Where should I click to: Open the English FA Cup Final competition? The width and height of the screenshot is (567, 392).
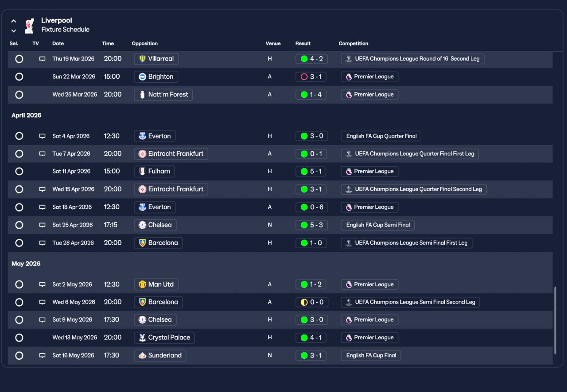coord(371,355)
